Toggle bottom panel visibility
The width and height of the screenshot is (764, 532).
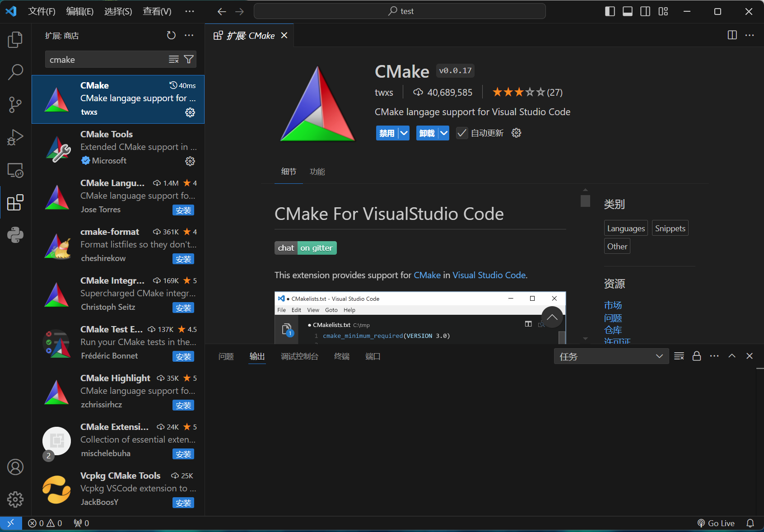click(628, 11)
